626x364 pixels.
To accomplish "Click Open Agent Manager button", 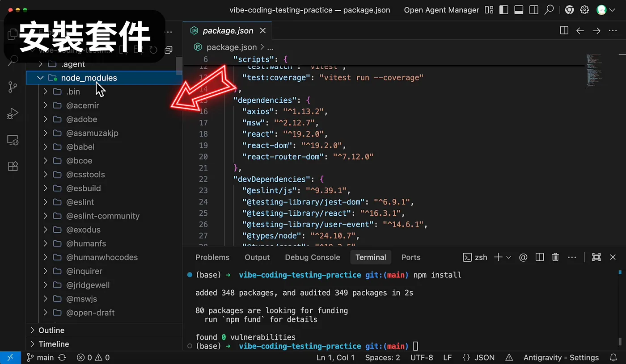I will 441,10.
